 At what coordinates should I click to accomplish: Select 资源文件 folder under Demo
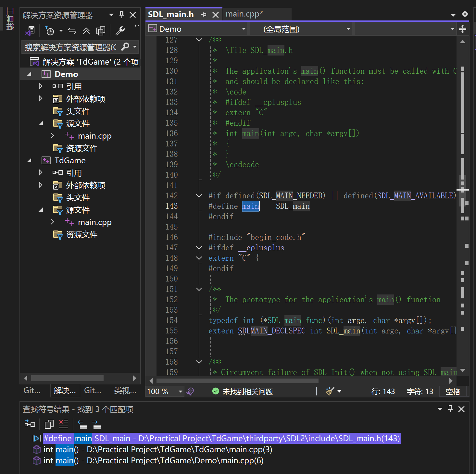point(82,148)
